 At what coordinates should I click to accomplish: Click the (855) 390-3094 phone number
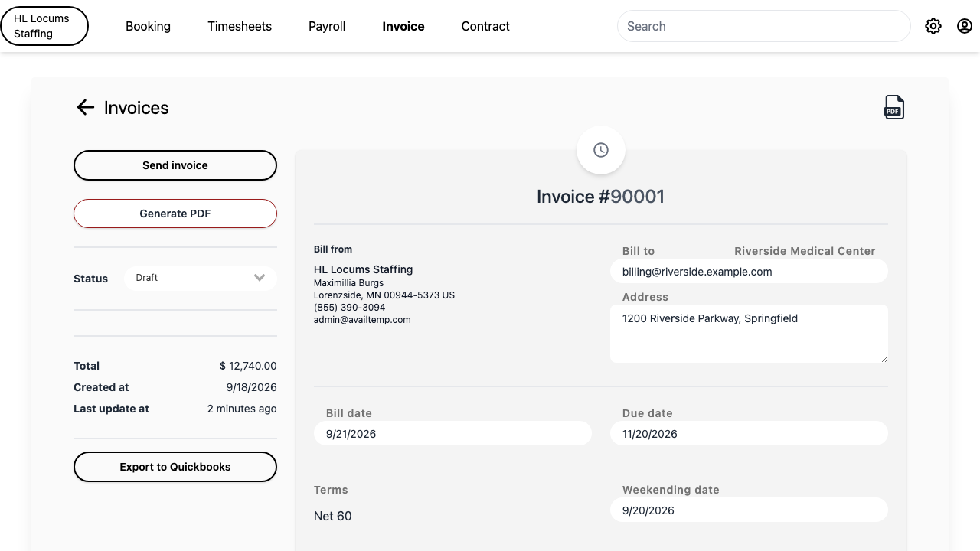(349, 308)
